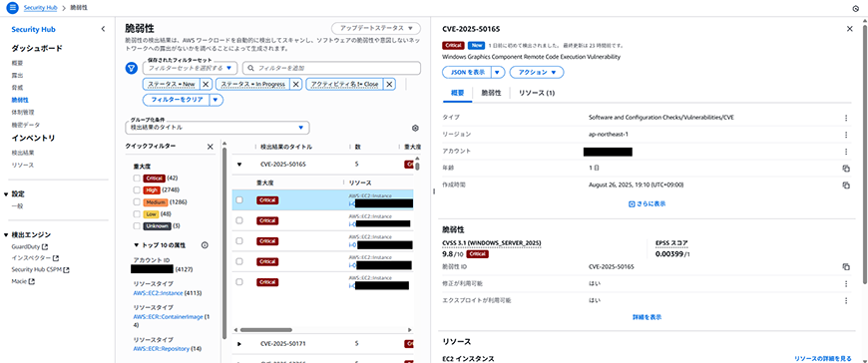
Task: Open アップデートステータス dropdown
Action: coord(376,28)
